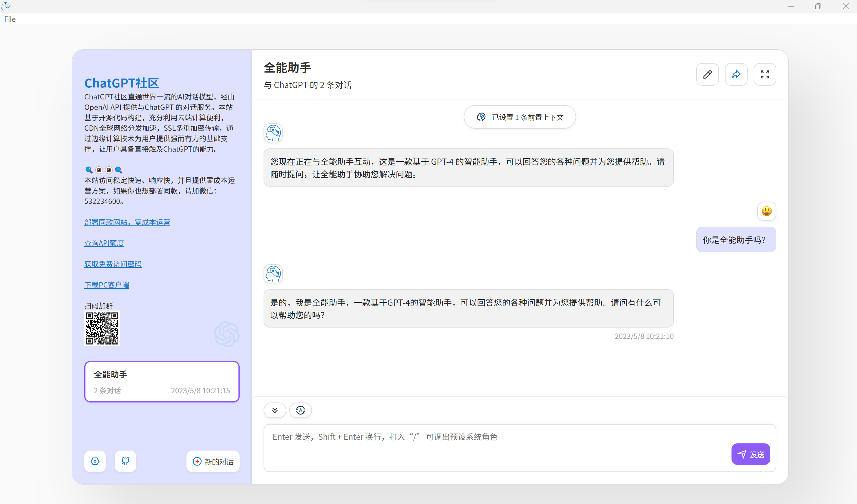Open the 获取免费访问密码 link
This screenshot has height=504, width=857.
pyautogui.click(x=113, y=264)
